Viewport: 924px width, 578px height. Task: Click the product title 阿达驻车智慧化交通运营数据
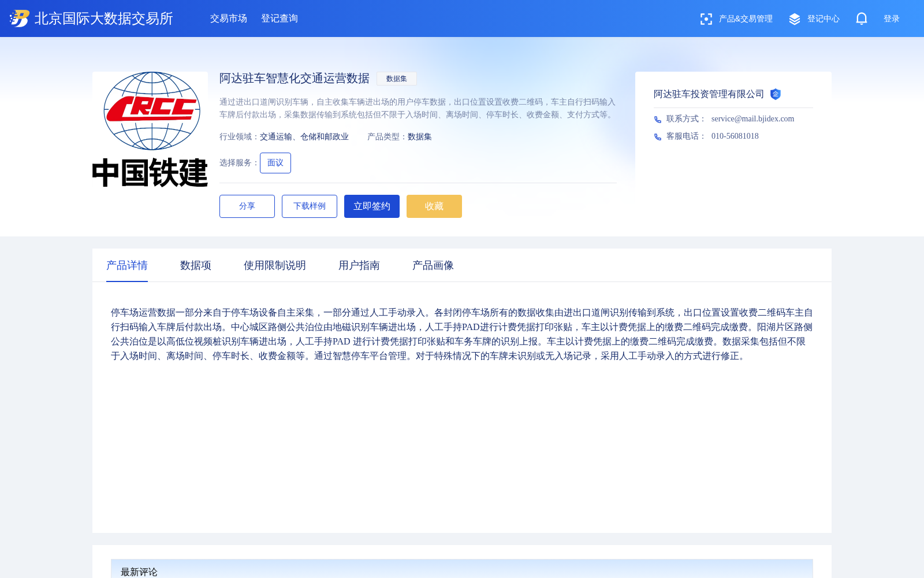point(295,79)
